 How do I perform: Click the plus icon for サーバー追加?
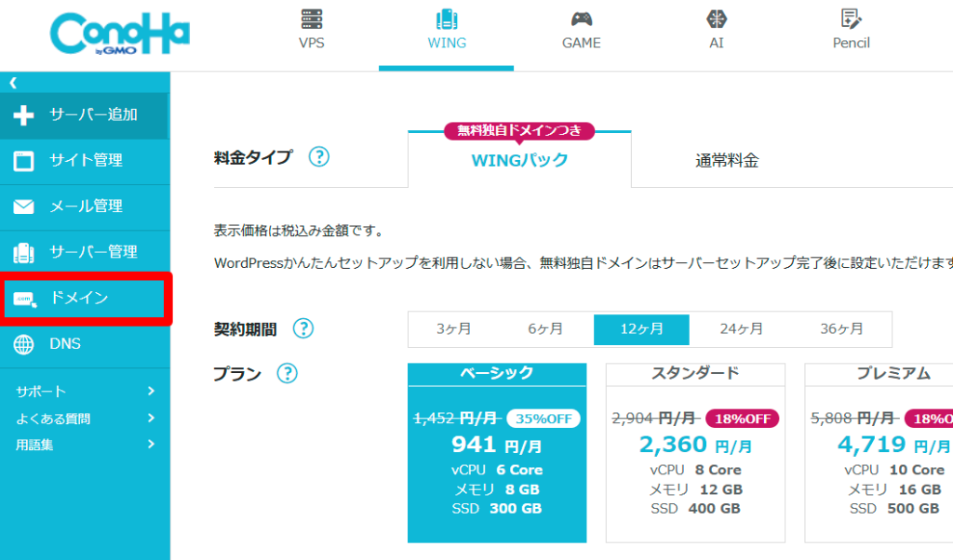click(25, 115)
